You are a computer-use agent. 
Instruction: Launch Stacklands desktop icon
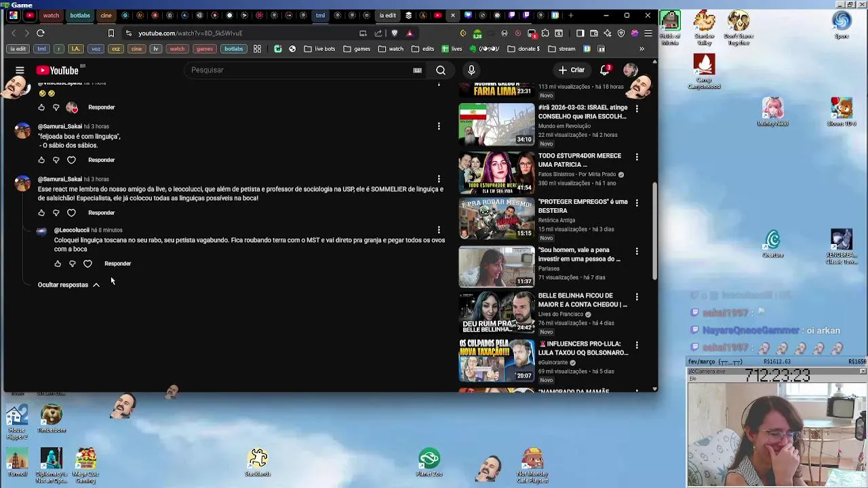tap(258, 462)
